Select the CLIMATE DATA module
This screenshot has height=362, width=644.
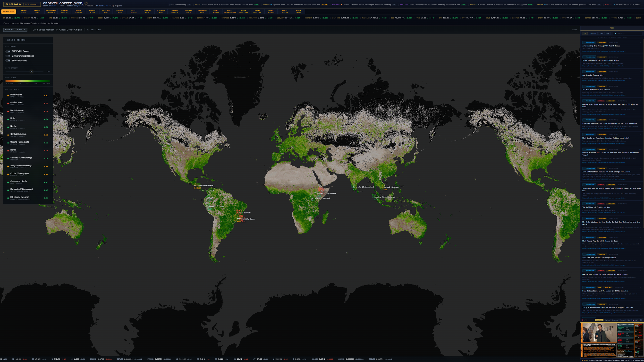(x=189, y=11)
